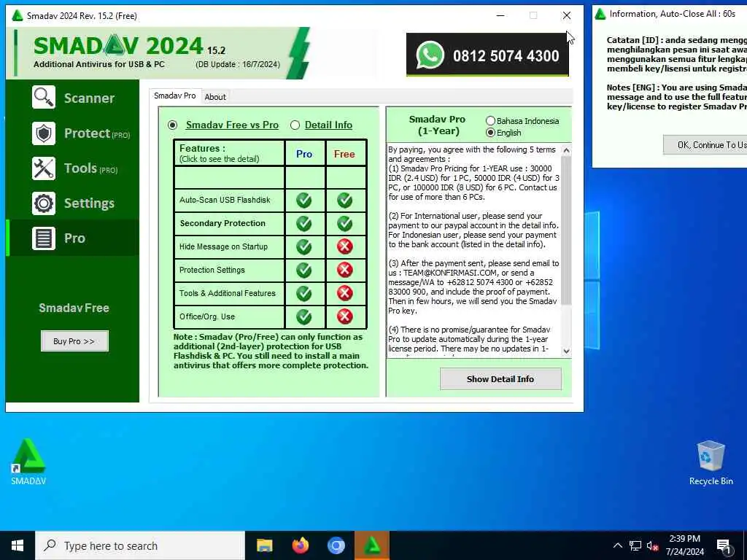The height and width of the screenshot is (560, 747).
Task: Click Pro checkmark for Office/Org. Use
Action: [304, 316]
